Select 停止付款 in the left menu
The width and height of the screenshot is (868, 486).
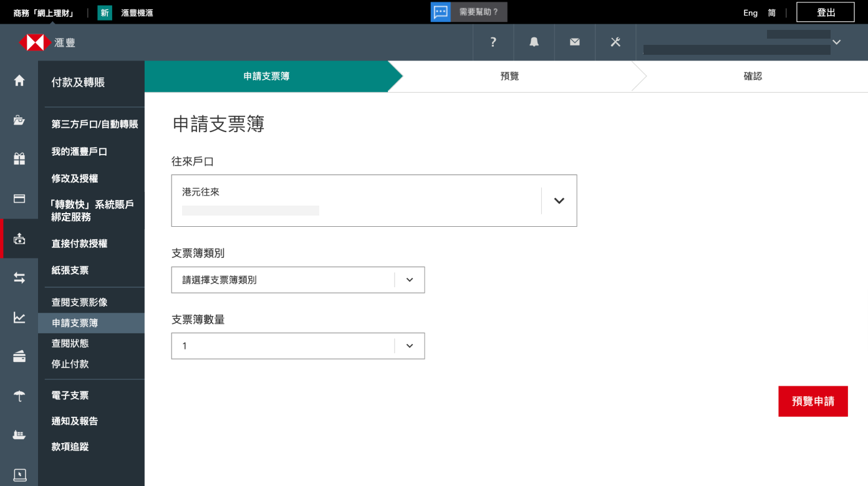click(69, 363)
